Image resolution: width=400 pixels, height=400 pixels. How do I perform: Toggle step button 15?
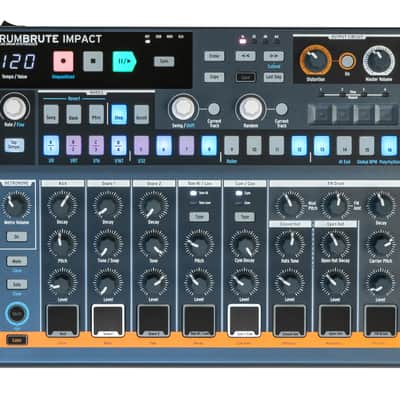click(367, 145)
